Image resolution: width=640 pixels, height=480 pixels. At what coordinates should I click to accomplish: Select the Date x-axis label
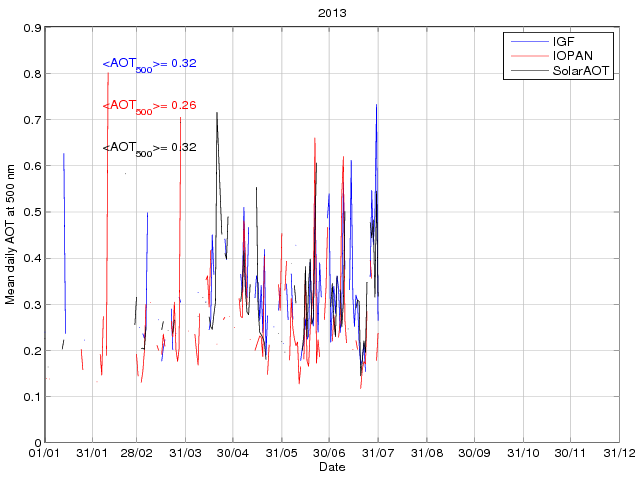332,467
